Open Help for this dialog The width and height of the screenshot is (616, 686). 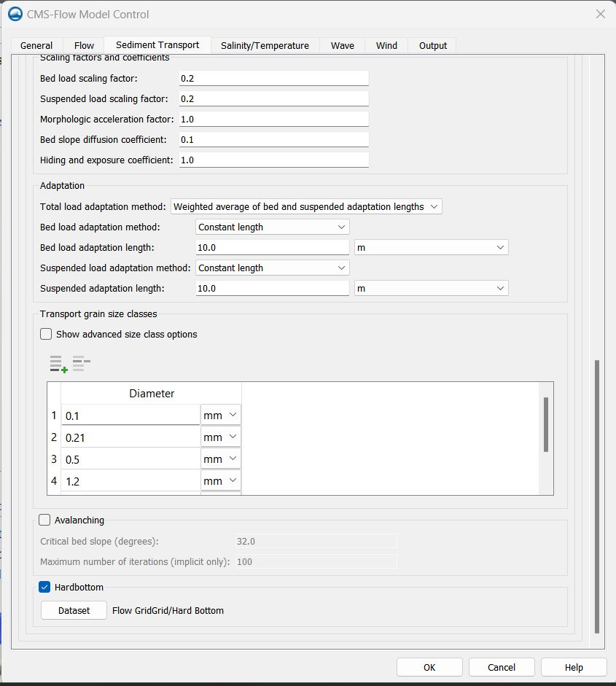click(x=574, y=667)
